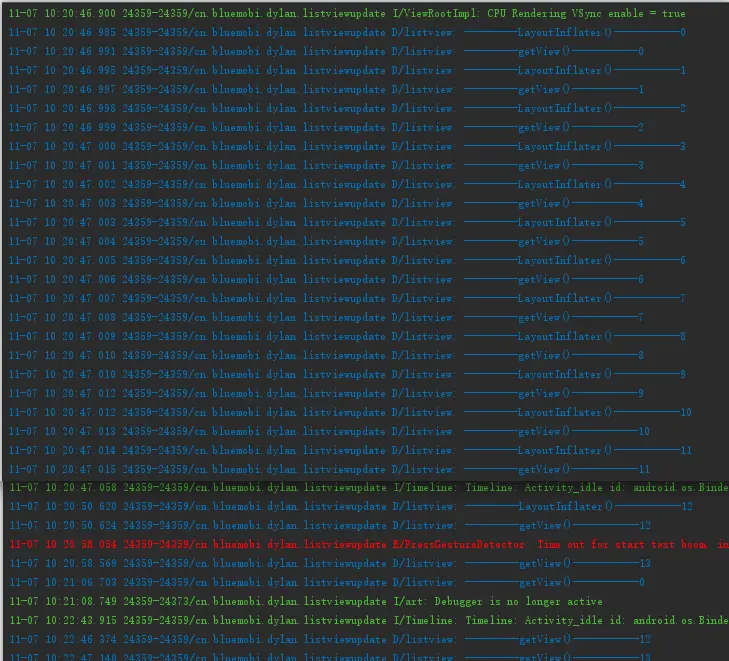Click the 'getView()——11' log row
729x661 pixels.
(x=329, y=470)
